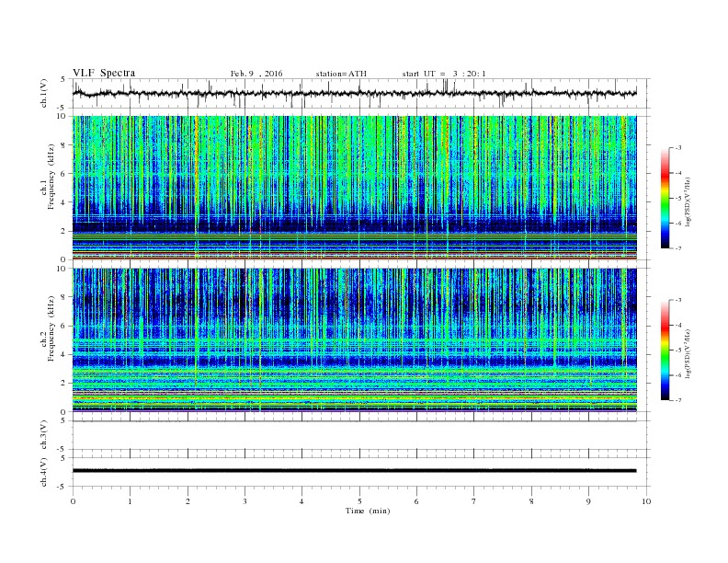Screen dimensions: 728x563
Task: Click the "8" kHz tick of ch.1 spectrogram
Action: click(x=63, y=145)
